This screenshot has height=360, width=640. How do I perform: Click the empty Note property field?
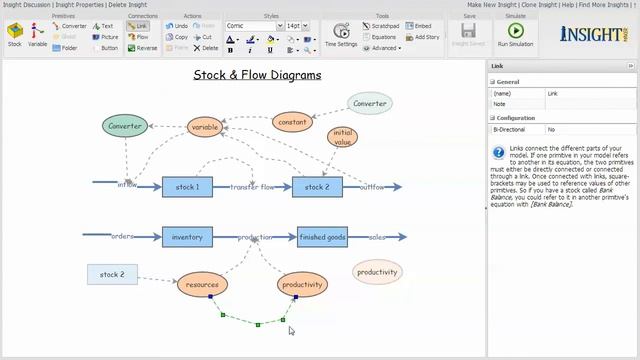point(590,104)
